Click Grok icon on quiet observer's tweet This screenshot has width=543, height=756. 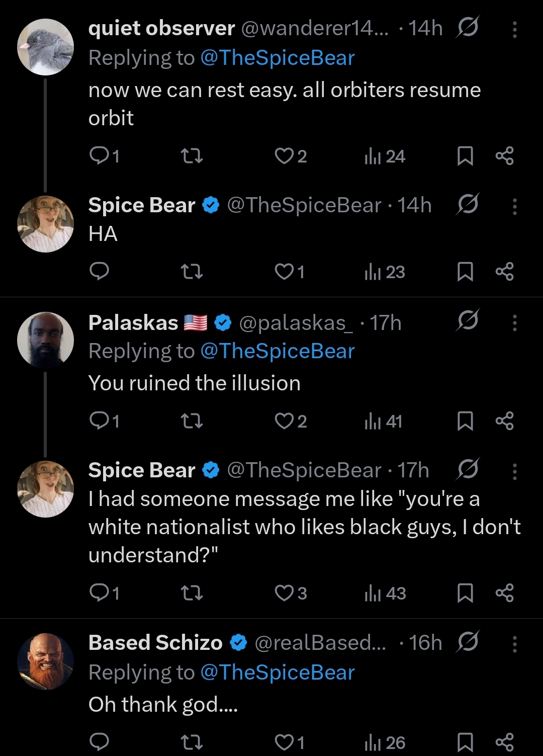point(468,28)
